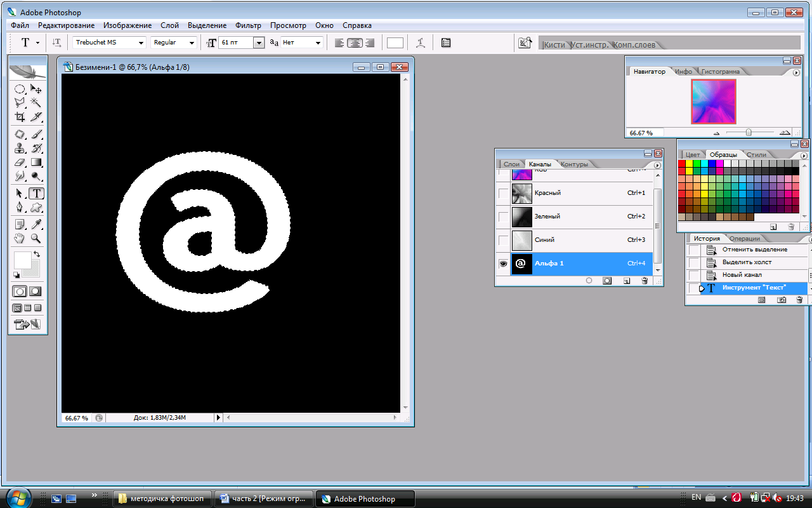Select the Dodge tool

click(36, 176)
